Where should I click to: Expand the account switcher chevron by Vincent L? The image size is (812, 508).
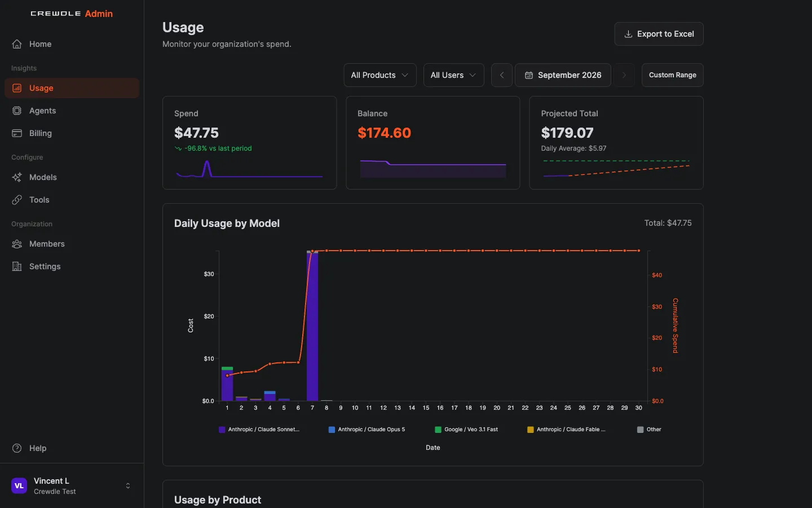pos(128,486)
